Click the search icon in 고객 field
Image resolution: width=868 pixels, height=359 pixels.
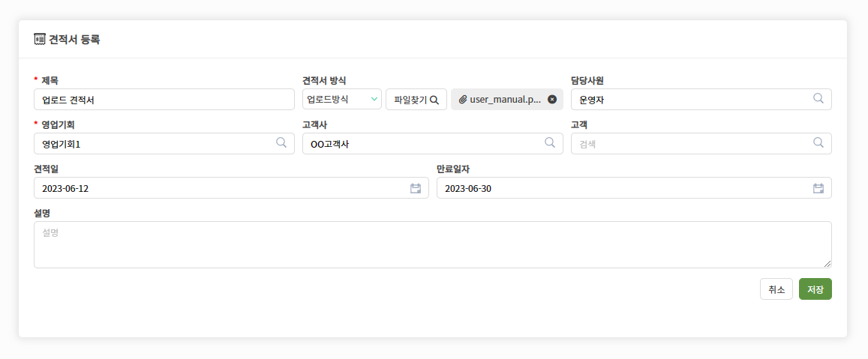point(818,142)
